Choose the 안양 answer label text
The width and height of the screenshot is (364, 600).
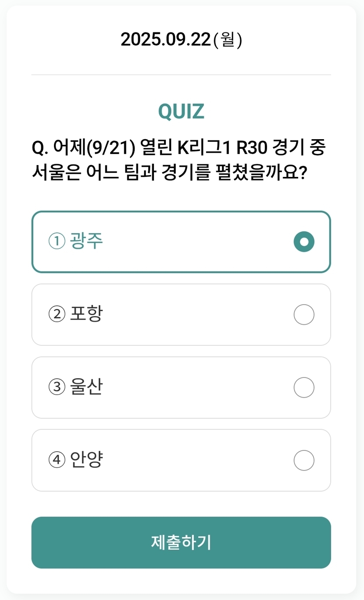pyautogui.click(x=86, y=460)
